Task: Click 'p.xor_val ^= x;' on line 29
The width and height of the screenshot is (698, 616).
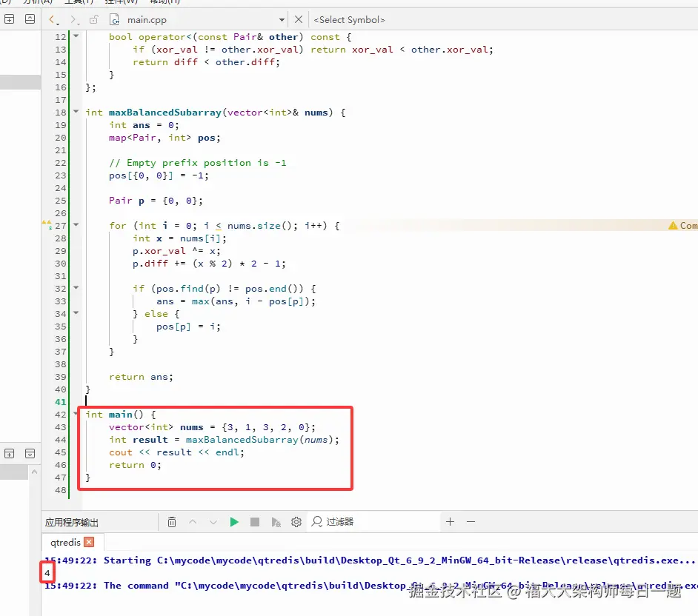Action: click(177, 251)
